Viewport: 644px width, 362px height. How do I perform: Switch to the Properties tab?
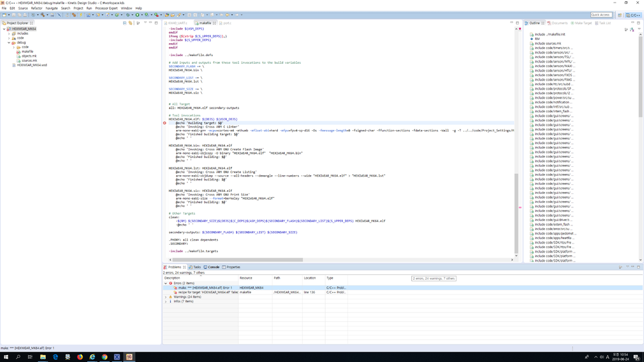coord(231,267)
